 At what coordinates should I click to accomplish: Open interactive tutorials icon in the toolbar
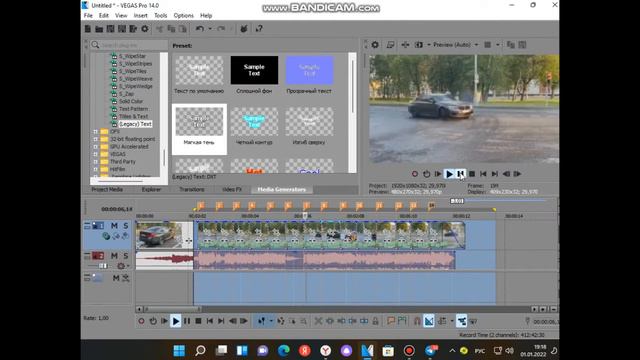point(244,29)
